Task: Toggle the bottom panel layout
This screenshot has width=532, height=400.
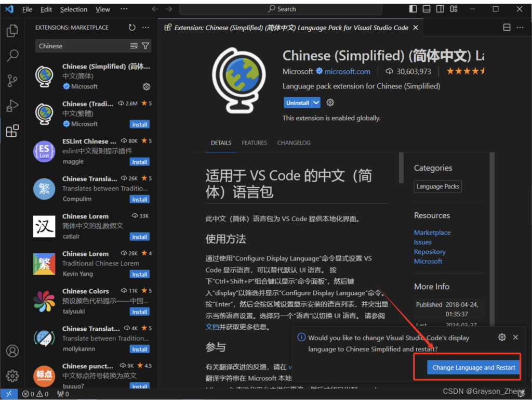Action: 427,9
